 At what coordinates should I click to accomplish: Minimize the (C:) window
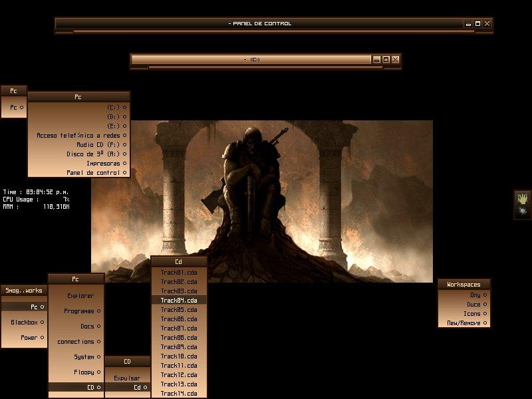[x=376, y=60]
